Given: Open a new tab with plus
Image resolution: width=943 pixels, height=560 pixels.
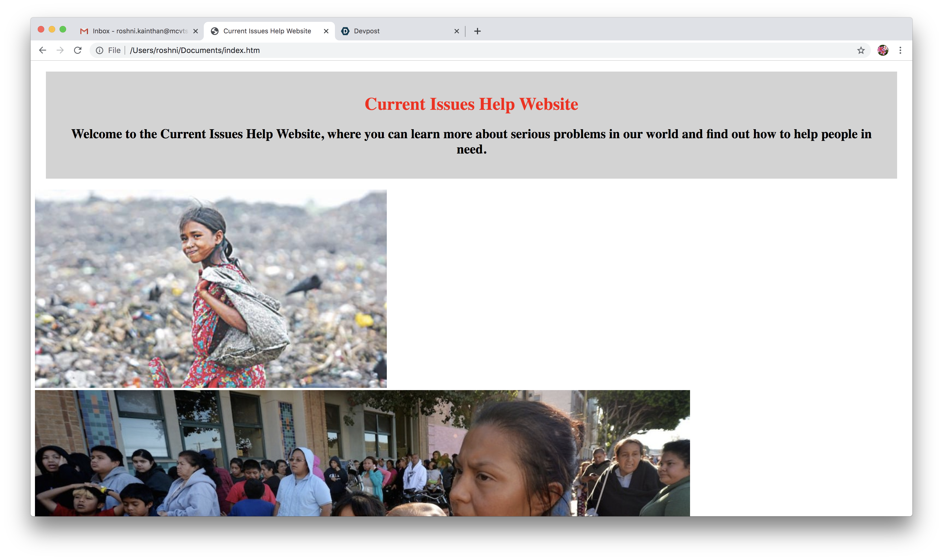Looking at the screenshot, I should point(477,31).
